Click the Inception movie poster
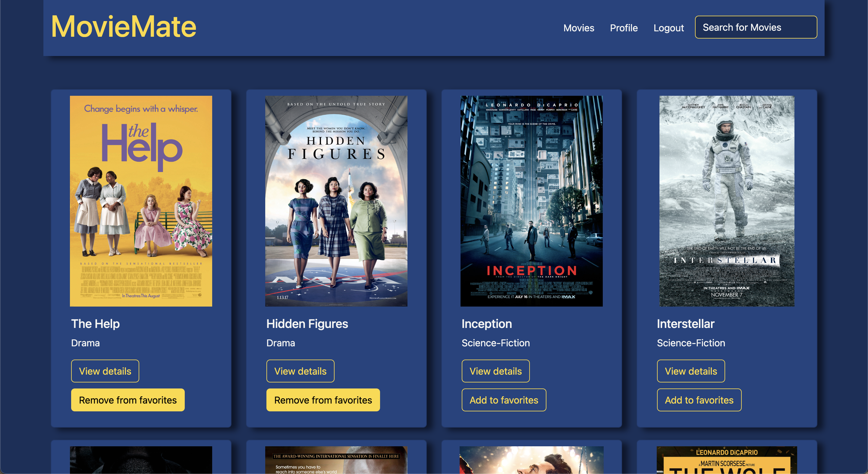This screenshot has height=474, width=868. 531,201
